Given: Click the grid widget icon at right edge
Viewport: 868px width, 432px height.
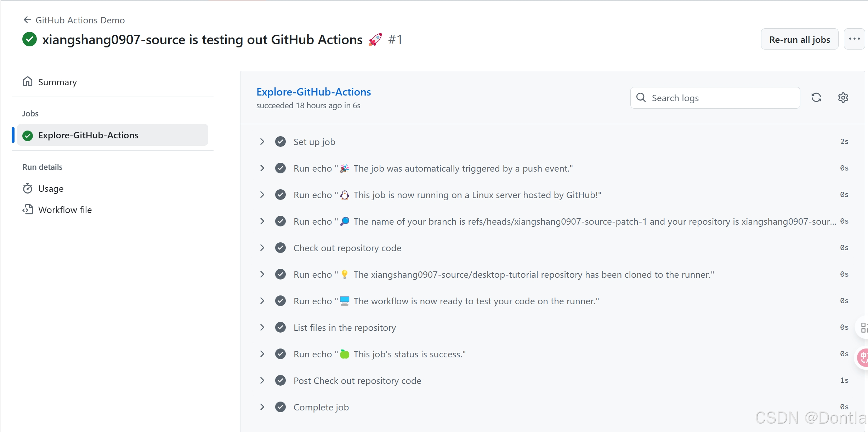Looking at the screenshot, I should [863, 327].
